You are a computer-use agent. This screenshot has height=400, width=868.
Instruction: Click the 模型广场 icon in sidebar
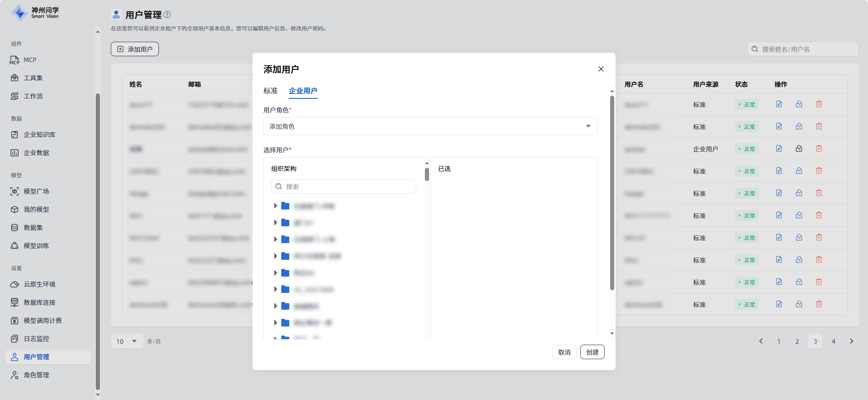tap(15, 191)
